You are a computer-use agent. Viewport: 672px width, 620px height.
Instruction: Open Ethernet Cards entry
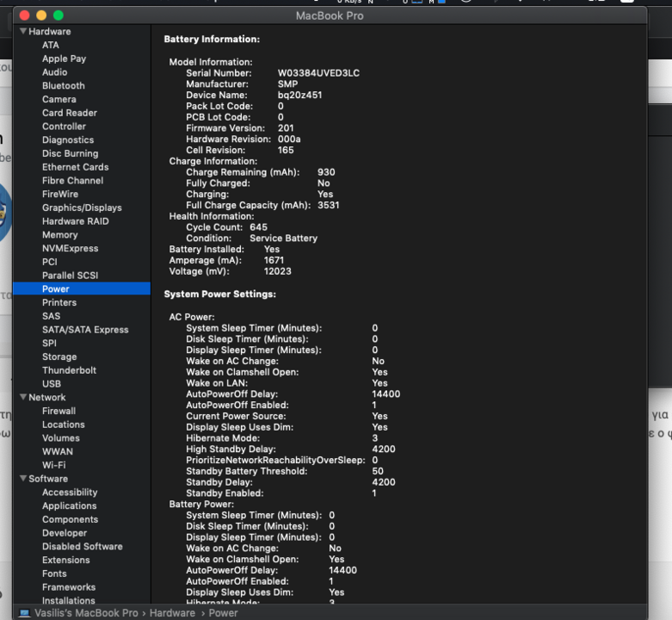[x=76, y=167]
